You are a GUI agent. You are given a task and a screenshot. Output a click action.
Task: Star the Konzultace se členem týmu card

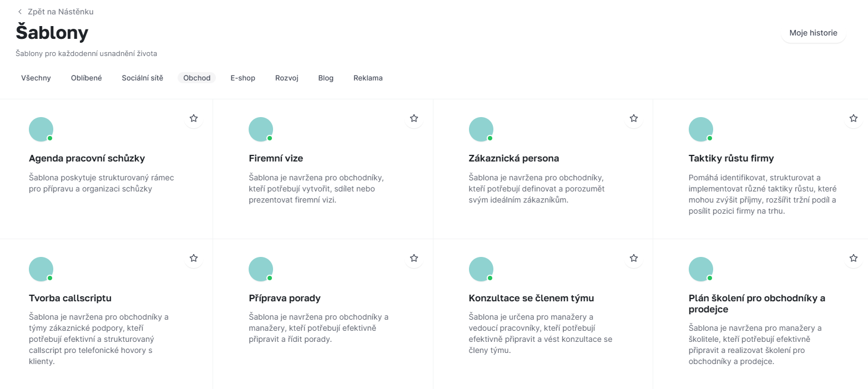[634, 258]
